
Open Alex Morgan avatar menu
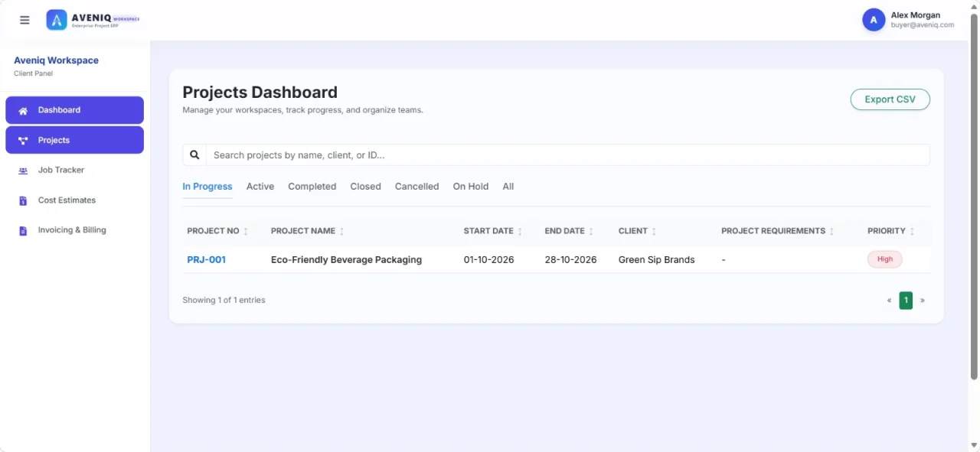coord(874,20)
